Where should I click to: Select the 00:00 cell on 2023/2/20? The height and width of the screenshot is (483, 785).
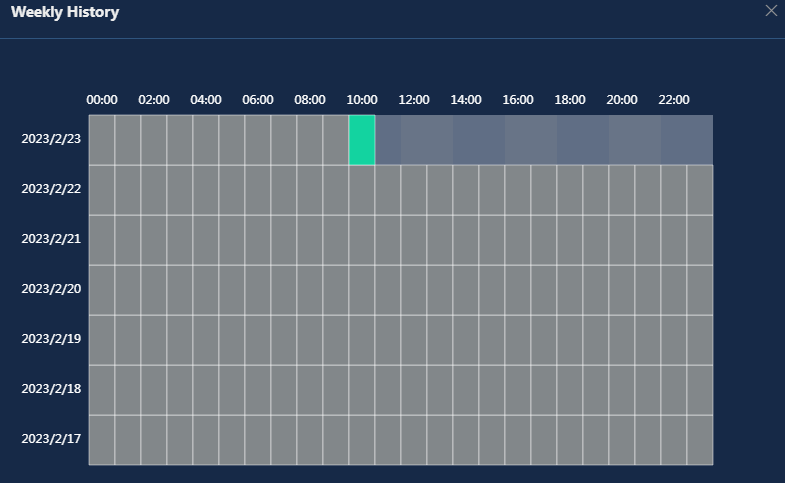click(x=102, y=290)
